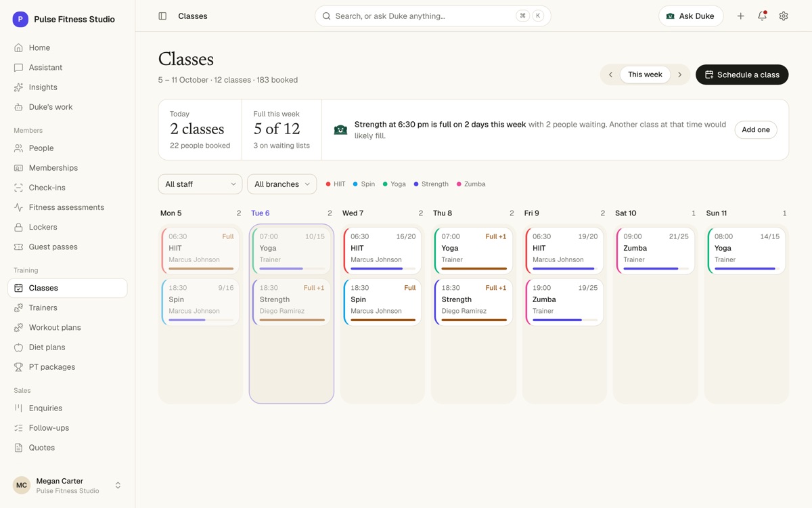
Task: Open Enquiries in the sidebar
Action: 68,408
